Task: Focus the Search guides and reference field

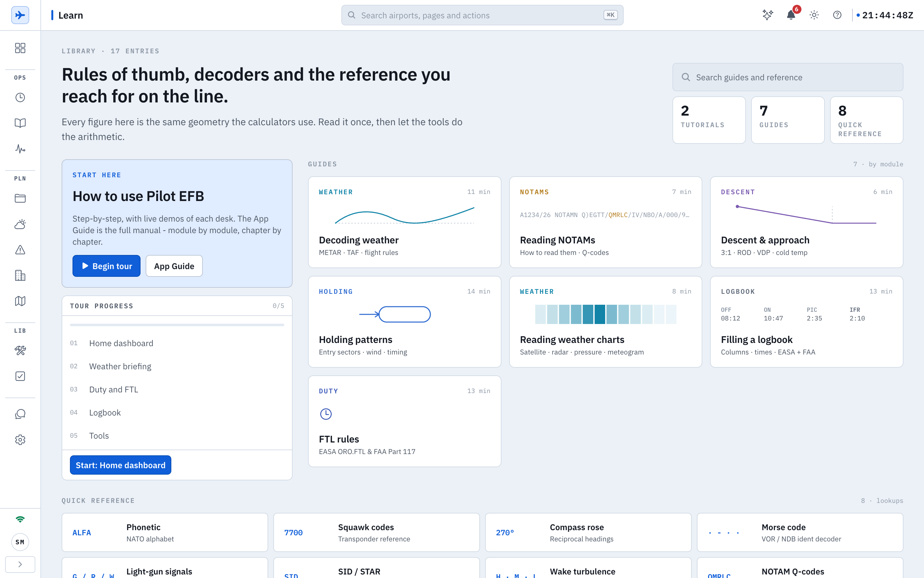Action: pos(788,77)
